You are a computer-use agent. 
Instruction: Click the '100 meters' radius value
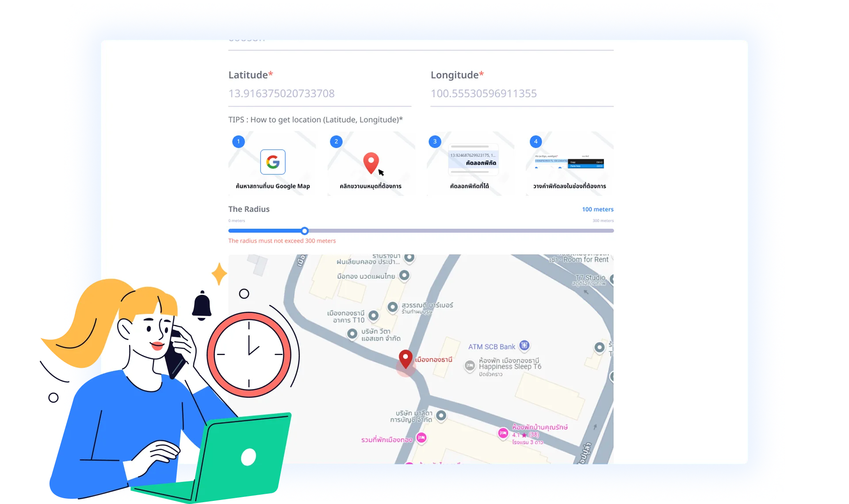pyautogui.click(x=598, y=209)
